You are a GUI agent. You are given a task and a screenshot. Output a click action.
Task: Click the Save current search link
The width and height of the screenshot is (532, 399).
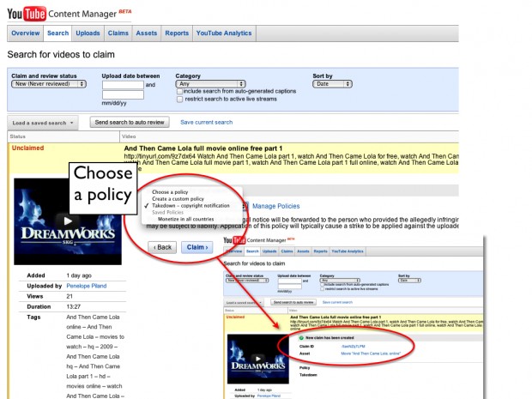click(x=206, y=122)
